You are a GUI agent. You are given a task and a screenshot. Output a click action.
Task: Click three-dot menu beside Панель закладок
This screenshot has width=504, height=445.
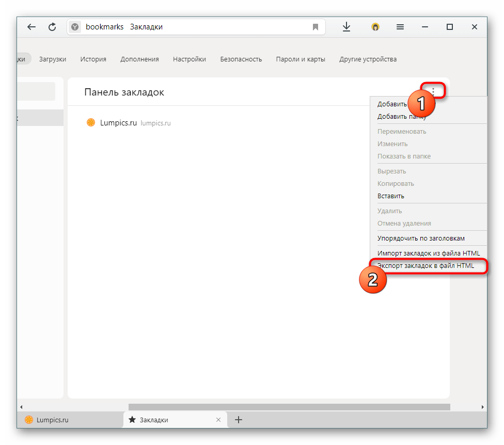point(433,92)
